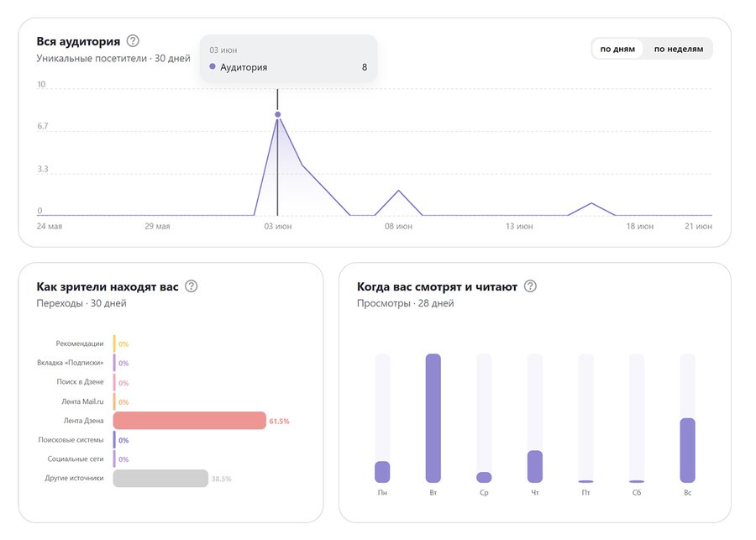Click the Рекомендации source label
The height and width of the screenshot is (540, 756).
[80, 343]
